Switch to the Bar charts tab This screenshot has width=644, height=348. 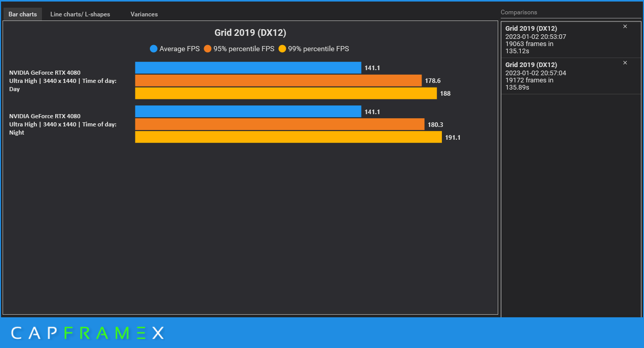[x=23, y=14]
